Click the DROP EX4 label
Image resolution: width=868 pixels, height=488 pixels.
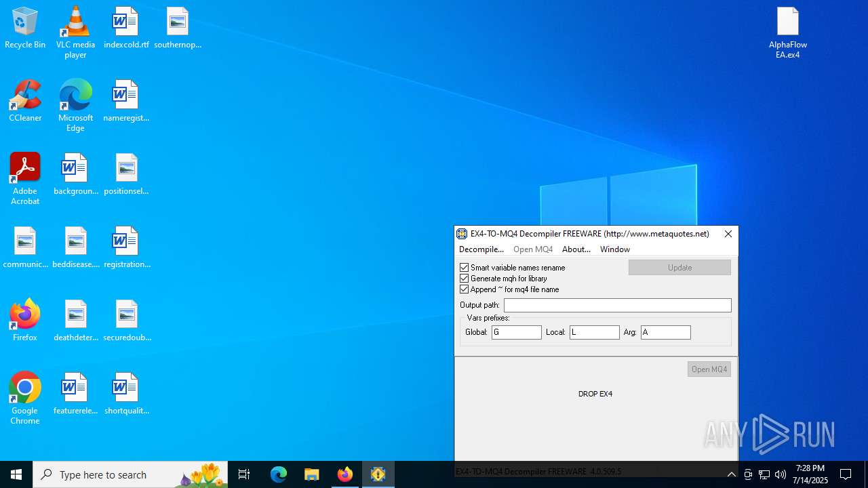point(595,394)
